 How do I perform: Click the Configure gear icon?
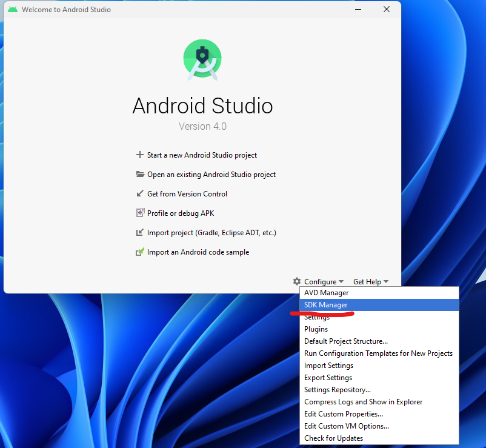click(x=296, y=281)
